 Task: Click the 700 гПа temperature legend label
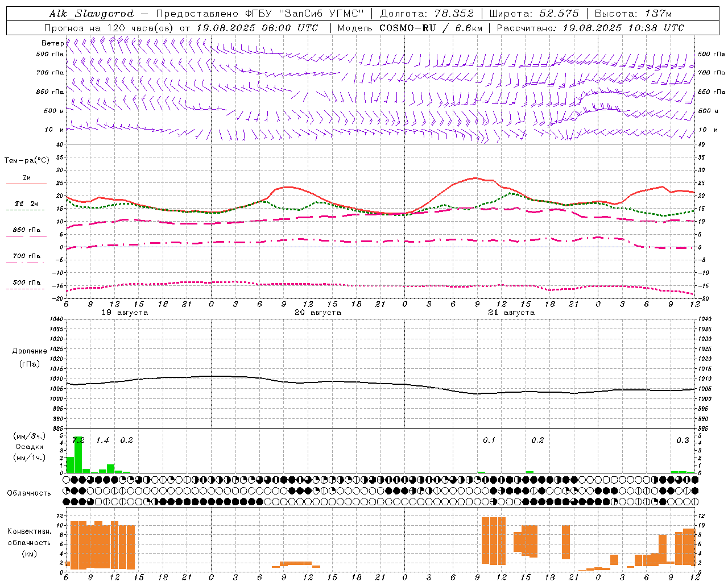tap(26, 256)
